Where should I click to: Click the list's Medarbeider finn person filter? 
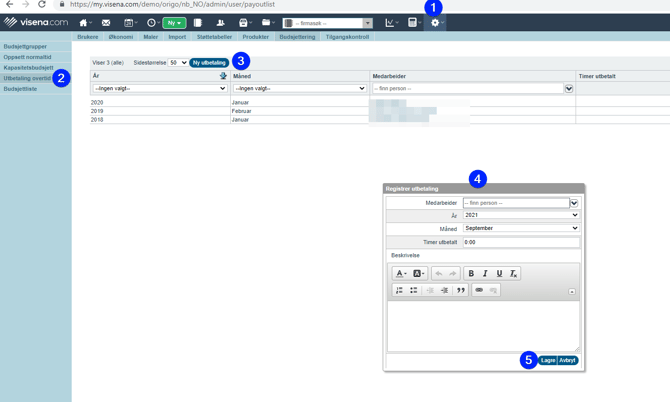click(x=467, y=88)
